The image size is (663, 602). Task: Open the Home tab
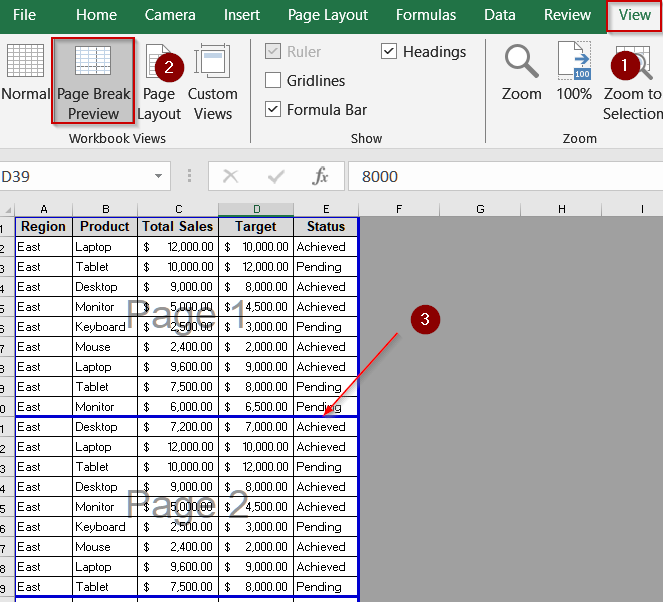(96, 15)
